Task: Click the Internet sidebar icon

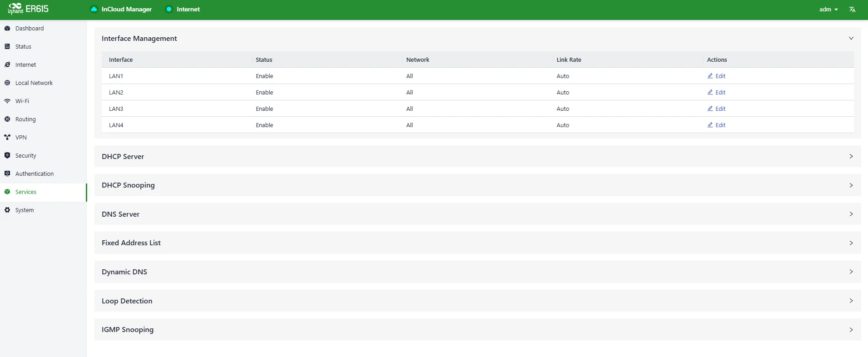Action: [x=7, y=64]
